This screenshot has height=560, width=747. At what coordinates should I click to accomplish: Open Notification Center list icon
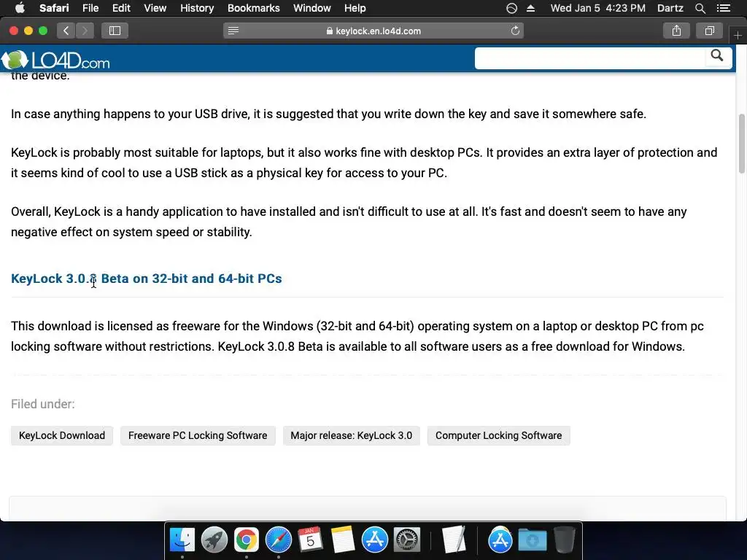724,8
